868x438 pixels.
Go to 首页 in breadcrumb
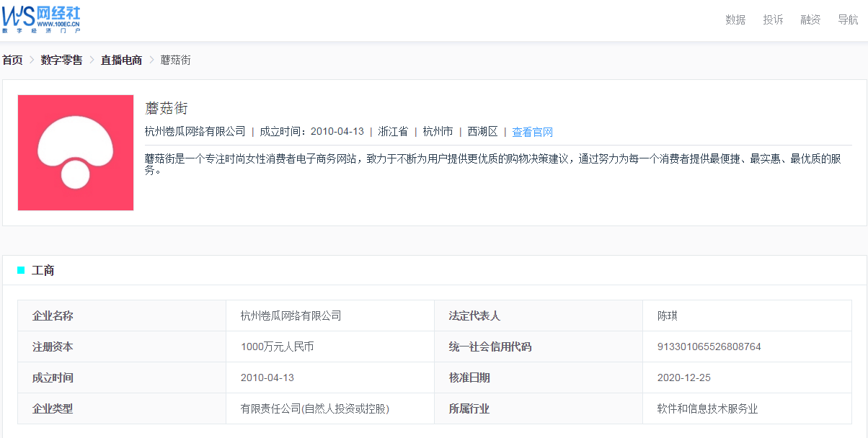click(12, 60)
